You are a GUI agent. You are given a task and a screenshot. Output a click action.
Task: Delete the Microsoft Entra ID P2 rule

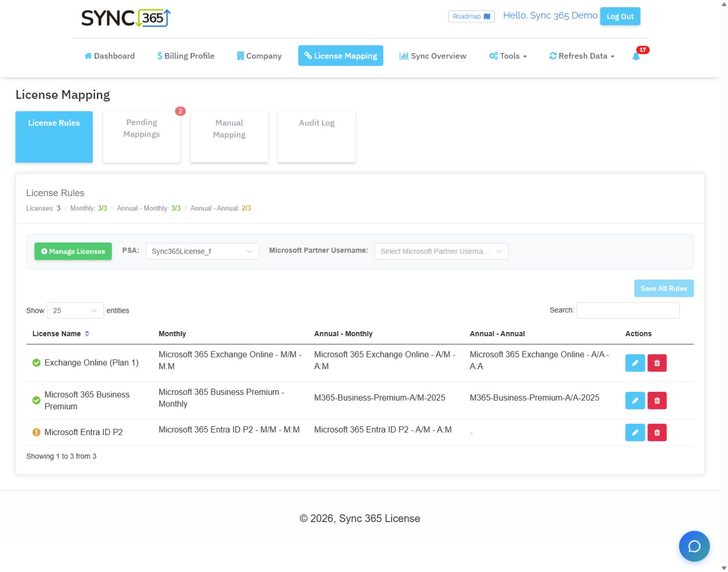[x=657, y=432]
